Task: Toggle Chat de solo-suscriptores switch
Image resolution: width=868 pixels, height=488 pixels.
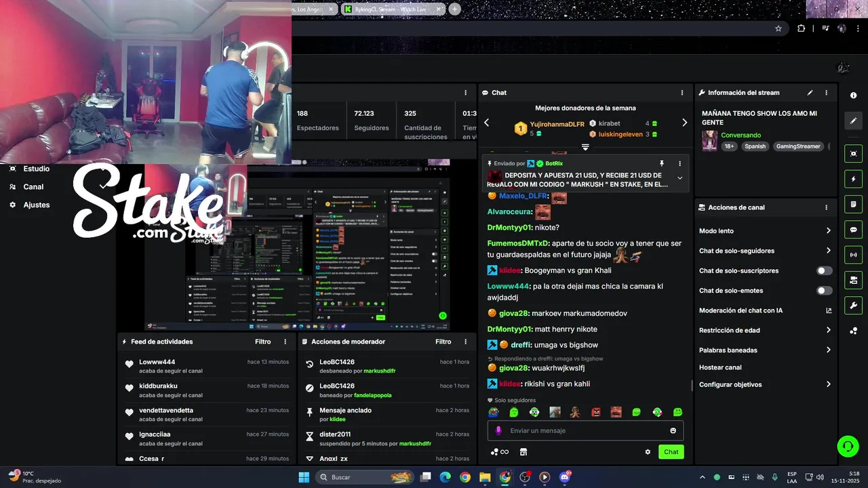Action: click(x=824, y=270)
